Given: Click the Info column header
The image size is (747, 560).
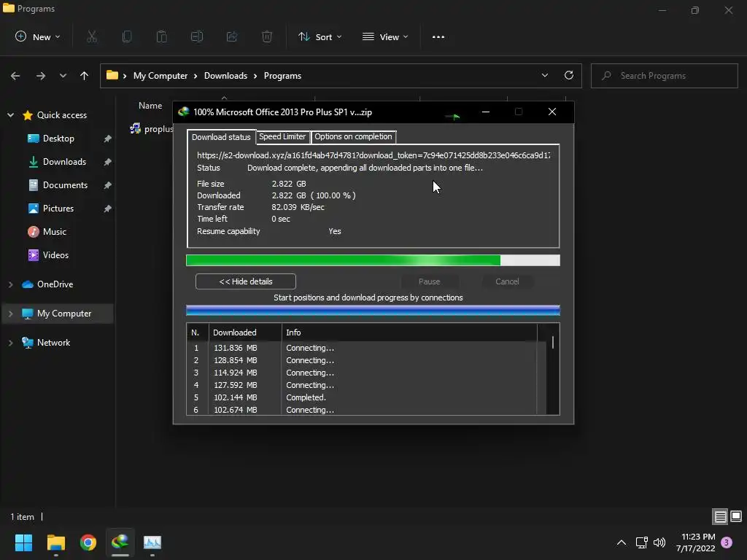Looking at the screenshot, I should tap(409, 332).
